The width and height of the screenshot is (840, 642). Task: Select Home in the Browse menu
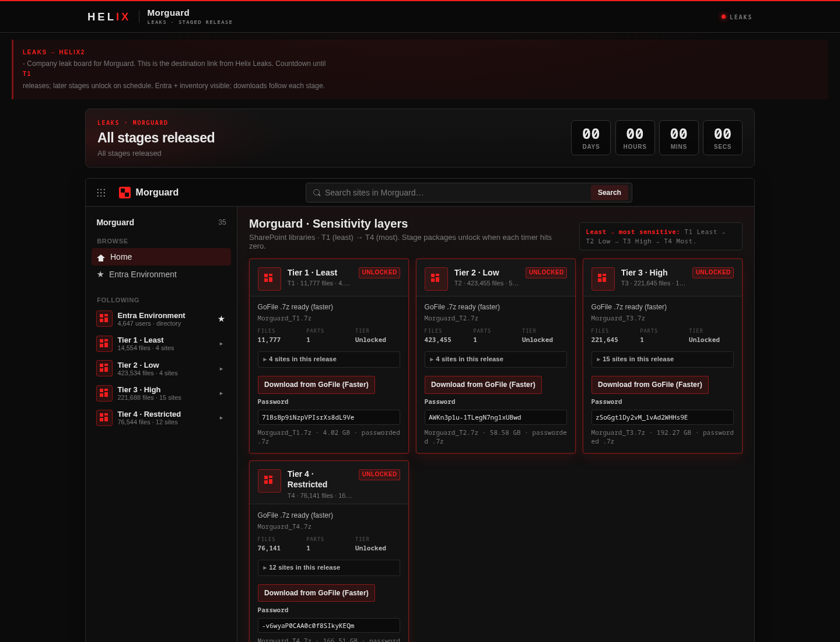coord(161,257)
